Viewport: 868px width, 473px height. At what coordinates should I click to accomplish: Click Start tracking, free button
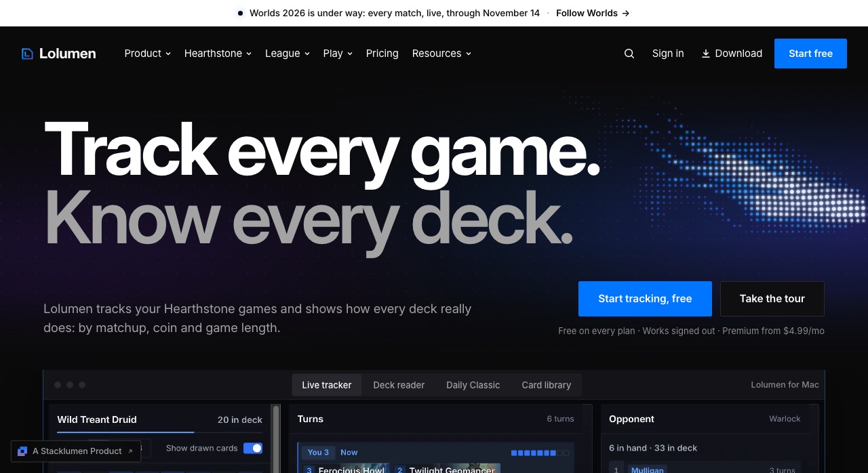tap(645, 299)
